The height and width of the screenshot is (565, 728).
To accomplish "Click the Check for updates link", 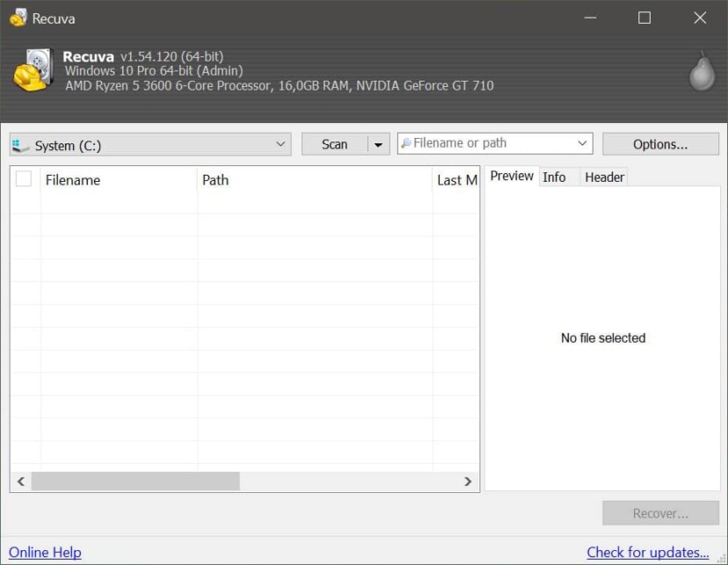I will coord(648,552).
